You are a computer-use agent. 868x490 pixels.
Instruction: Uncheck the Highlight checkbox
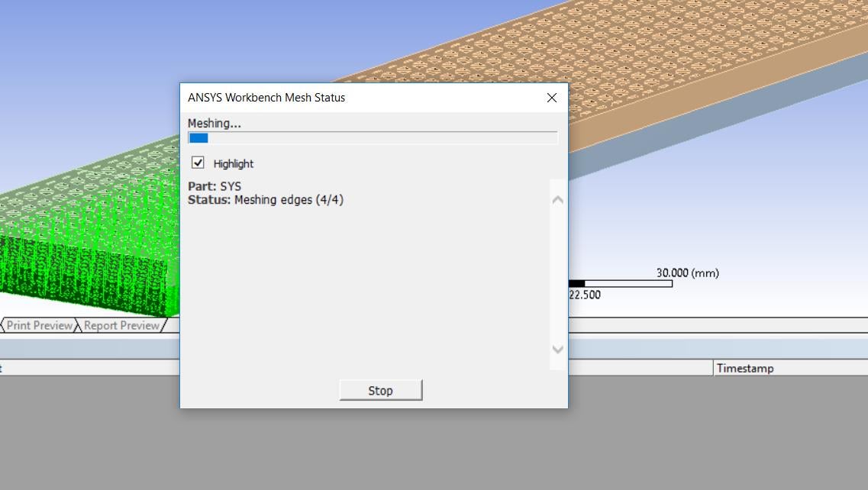click(198, 163)
